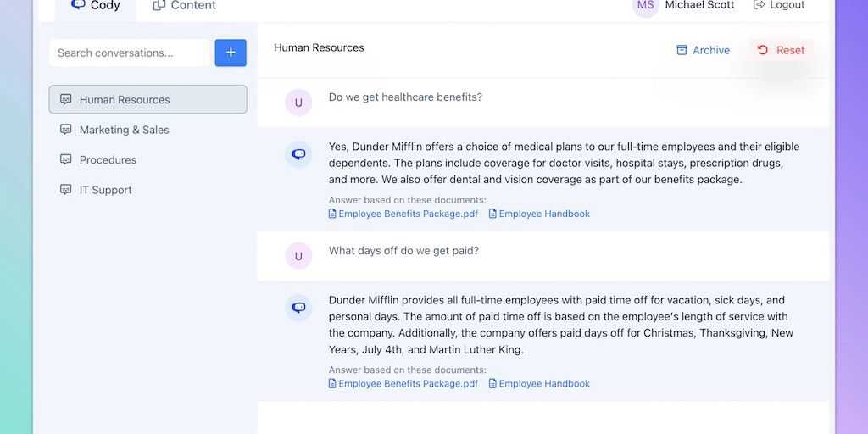The height and width of the screenshot is (434, 868).
Task: Click the red Reset arrow icon
Action: tap(762, 50)
